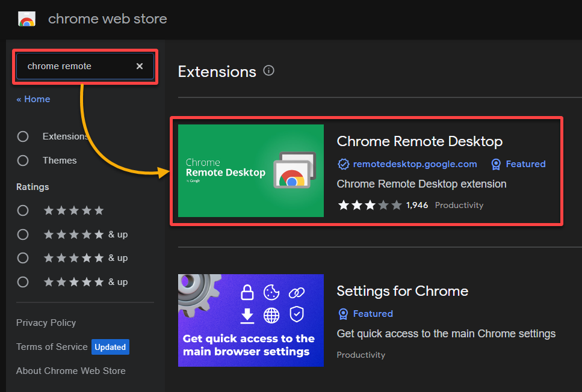
Task: Go back via the « Home link
Action: 33,99
